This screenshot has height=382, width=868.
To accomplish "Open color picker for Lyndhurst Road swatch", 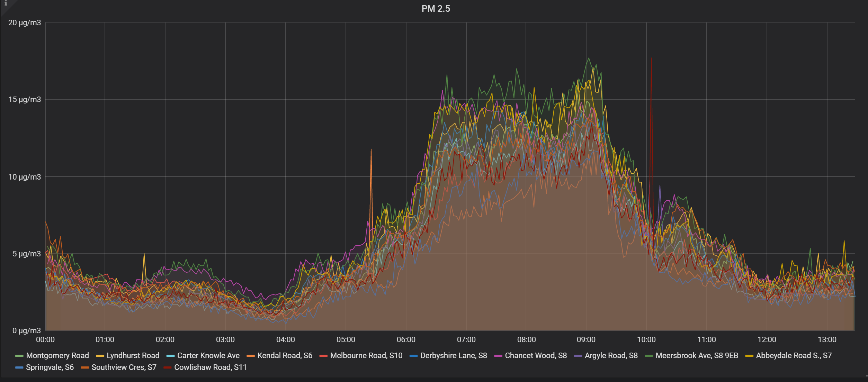I will (x=100, y=356).
